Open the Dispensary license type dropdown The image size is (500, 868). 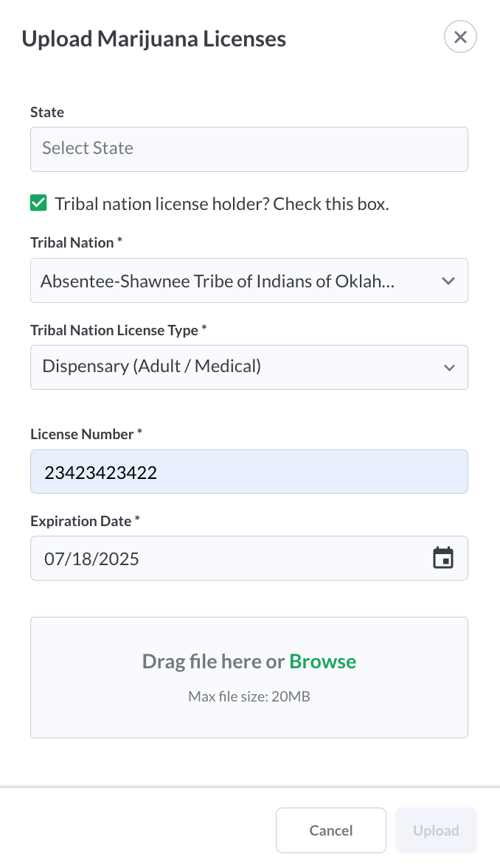coord(249,367)
